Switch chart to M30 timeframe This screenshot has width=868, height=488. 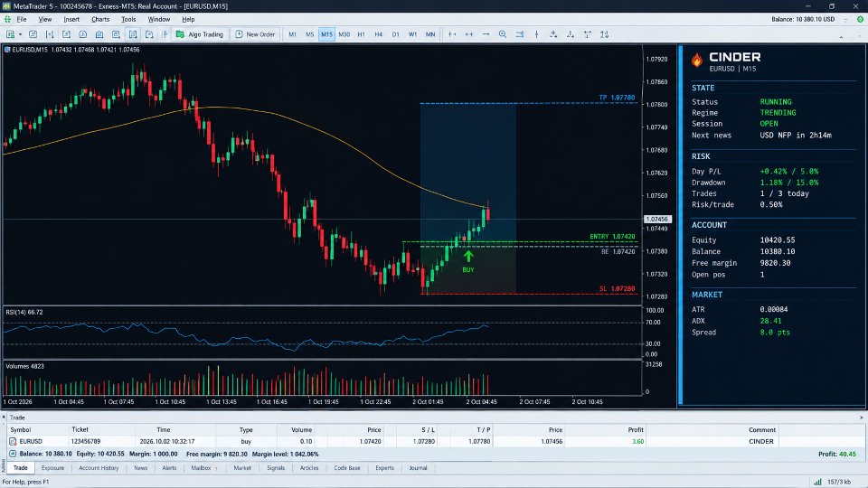[344, 34]
